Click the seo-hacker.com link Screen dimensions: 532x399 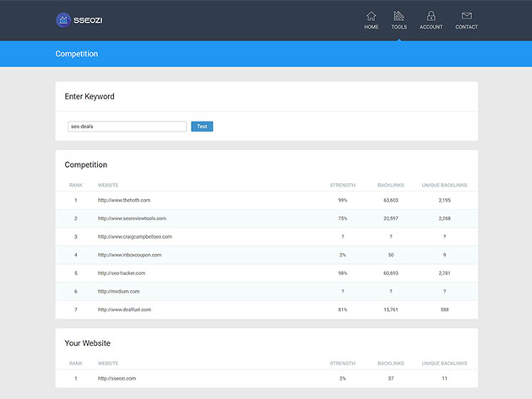tap(122, 273)
